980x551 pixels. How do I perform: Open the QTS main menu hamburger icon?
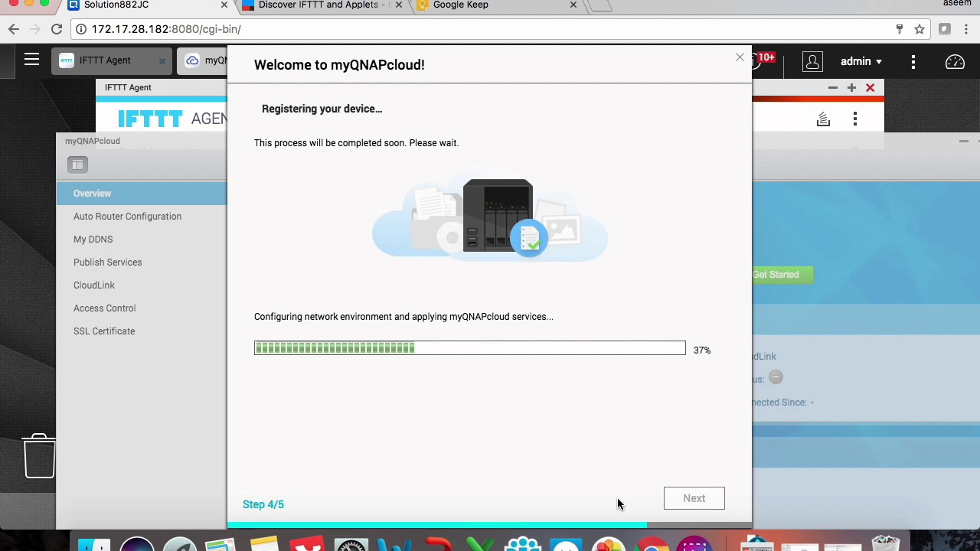click(x=31, y=60)
